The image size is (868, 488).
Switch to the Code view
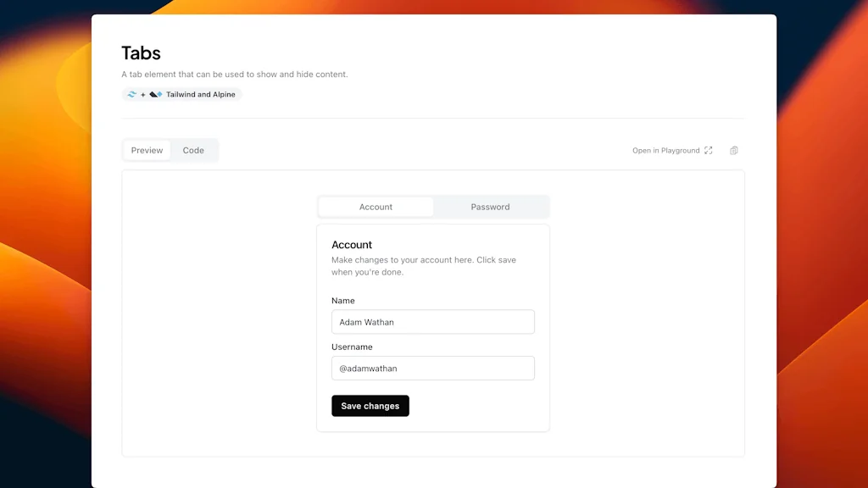coord(193,151)
